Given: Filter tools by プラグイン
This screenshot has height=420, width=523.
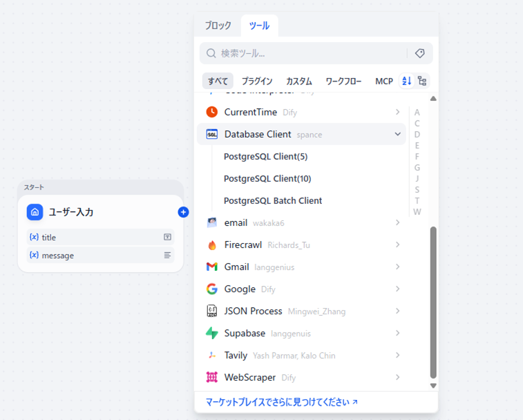Looking at the screenshot, I should pyautogui.click(x=257, y=82).
